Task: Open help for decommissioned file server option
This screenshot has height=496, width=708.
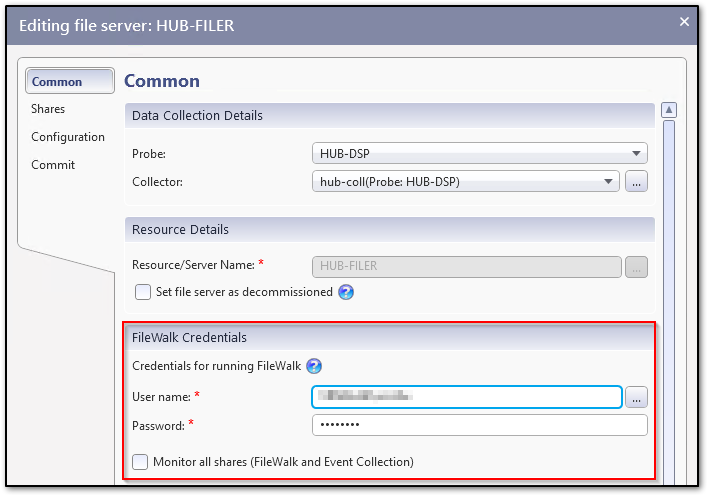Action: (x=346, y=292)
